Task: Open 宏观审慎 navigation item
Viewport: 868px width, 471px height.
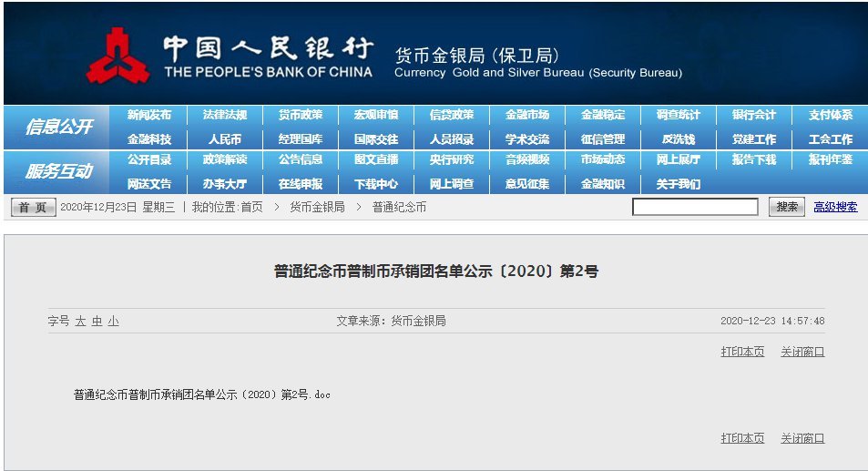Action: [x=376, y=115]
